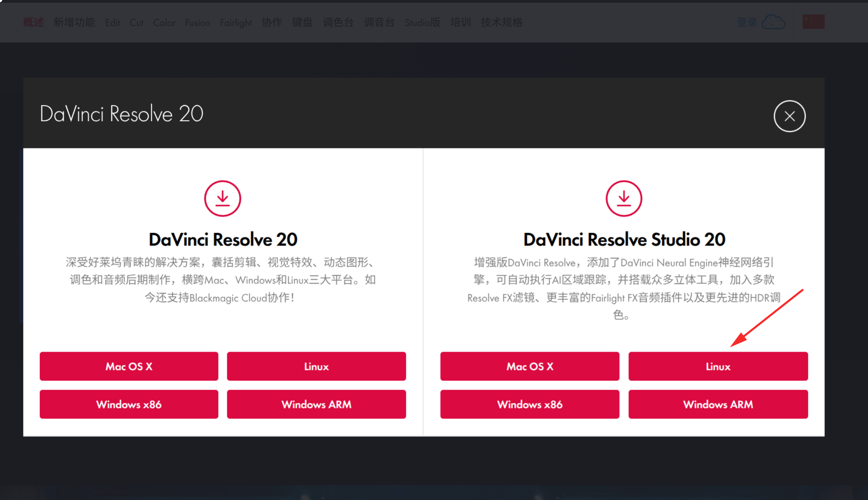868x500 pixels.
Task: Click the free DaVinci Resolve 20 download icon
Action: 223,198
